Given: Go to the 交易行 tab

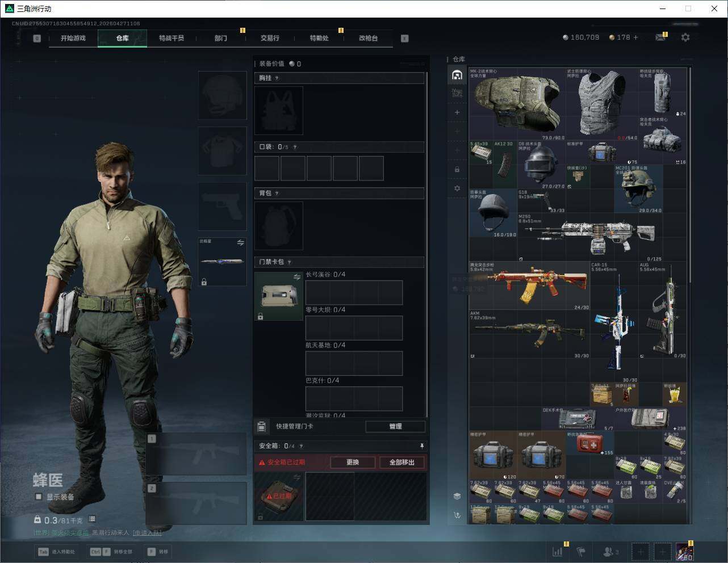Looking at the screenshot, I should click(x=270, y=38).
